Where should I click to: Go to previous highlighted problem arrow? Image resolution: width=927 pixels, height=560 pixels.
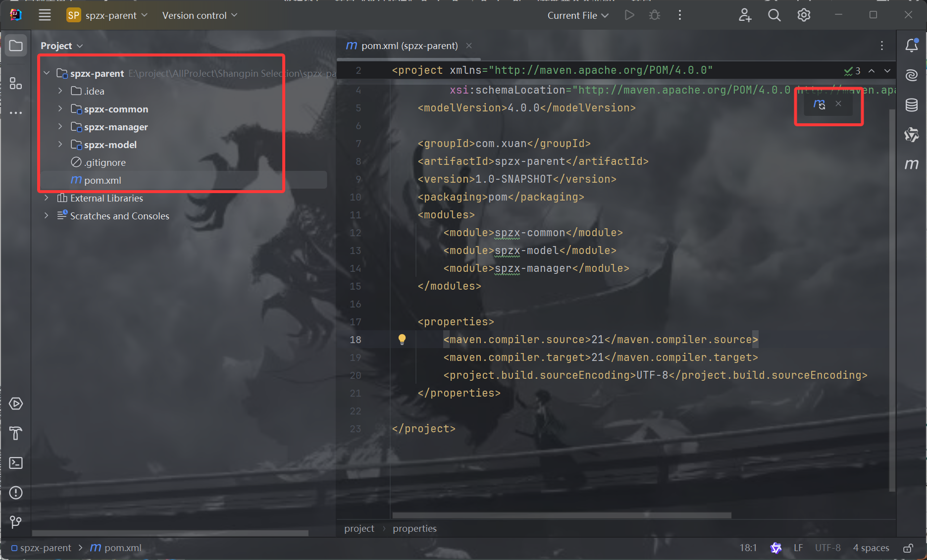coord(872,71)
